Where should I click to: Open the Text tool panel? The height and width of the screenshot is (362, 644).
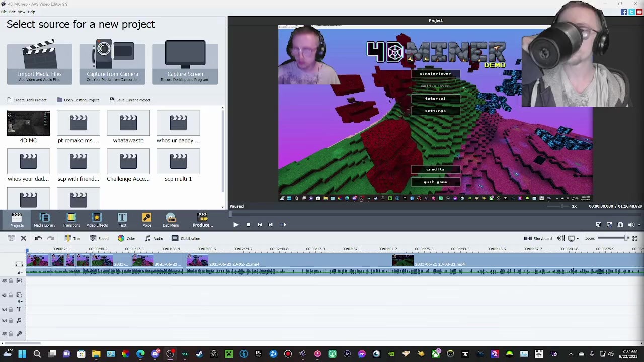(x=122, y=220)
